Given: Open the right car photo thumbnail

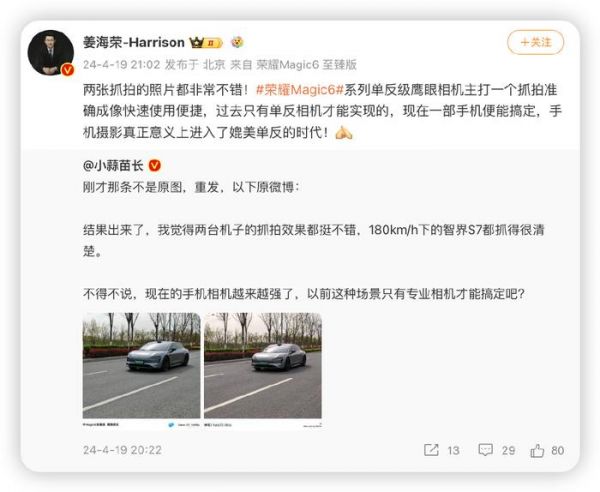Looking at the screenshot, I should (x=263, y=371).
